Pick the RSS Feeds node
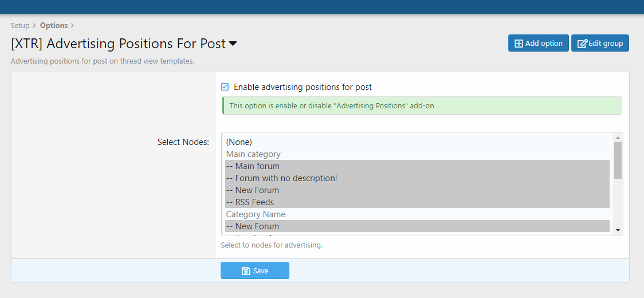Image resolution: width=644 pixels, height=298 pixels. [x=250, y=202]
